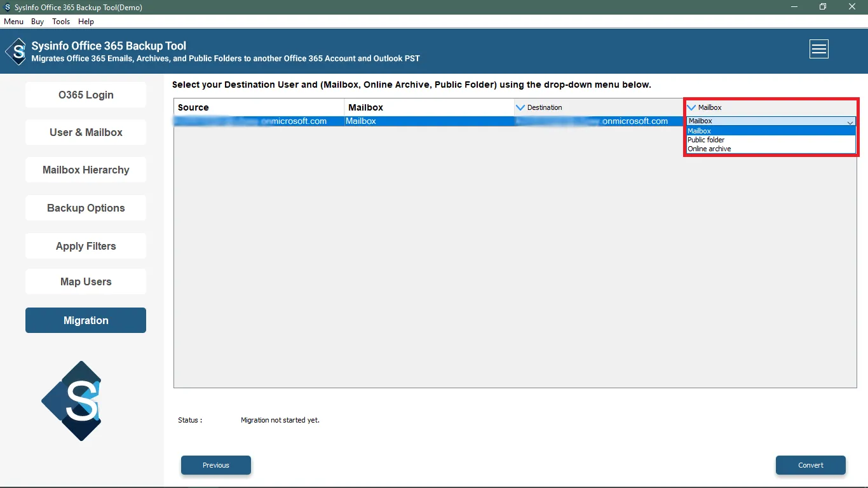Choose Public folder from the dropdown list
Image resolution: width=868 pixels, height=488 pixels.
coord(771,140)
